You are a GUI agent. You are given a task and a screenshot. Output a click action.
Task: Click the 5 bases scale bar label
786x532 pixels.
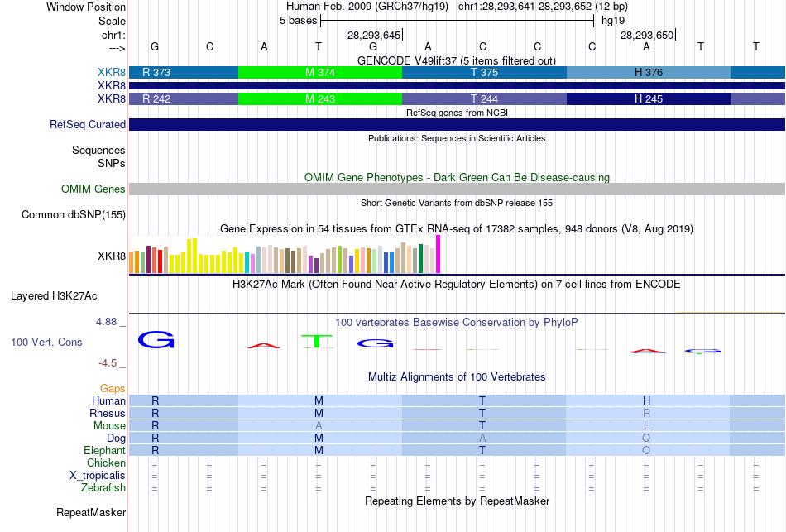tap(298, 21)
